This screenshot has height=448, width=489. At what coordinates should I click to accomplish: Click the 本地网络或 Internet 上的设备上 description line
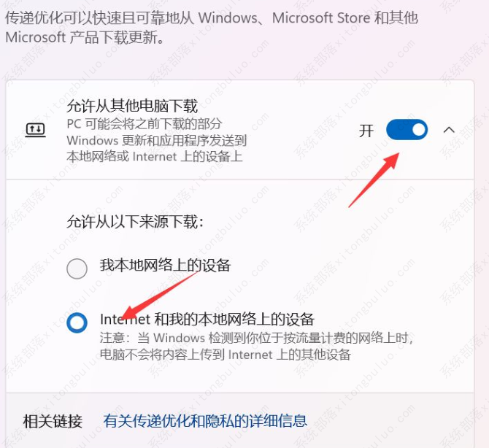pyautogui.click(x=155, y=156)
